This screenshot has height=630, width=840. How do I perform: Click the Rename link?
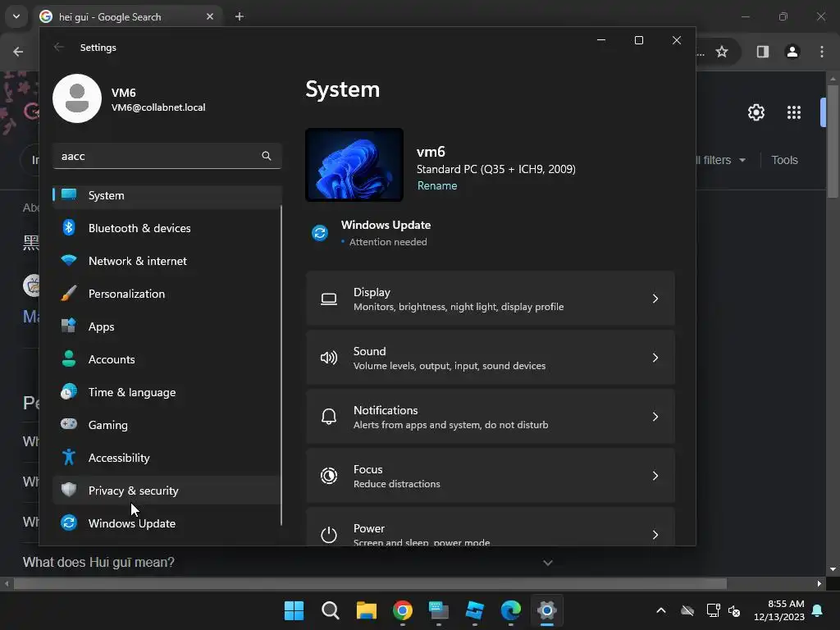437,186
